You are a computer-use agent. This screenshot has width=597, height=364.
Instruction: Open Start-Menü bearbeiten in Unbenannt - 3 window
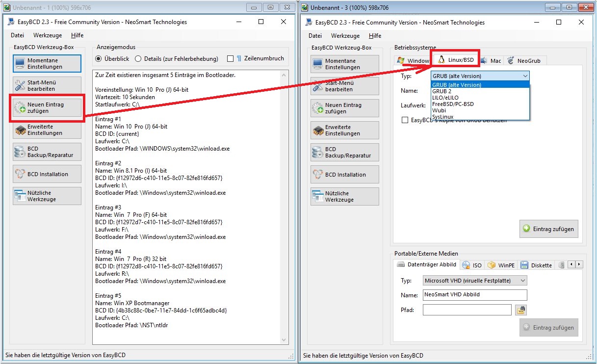345,86
